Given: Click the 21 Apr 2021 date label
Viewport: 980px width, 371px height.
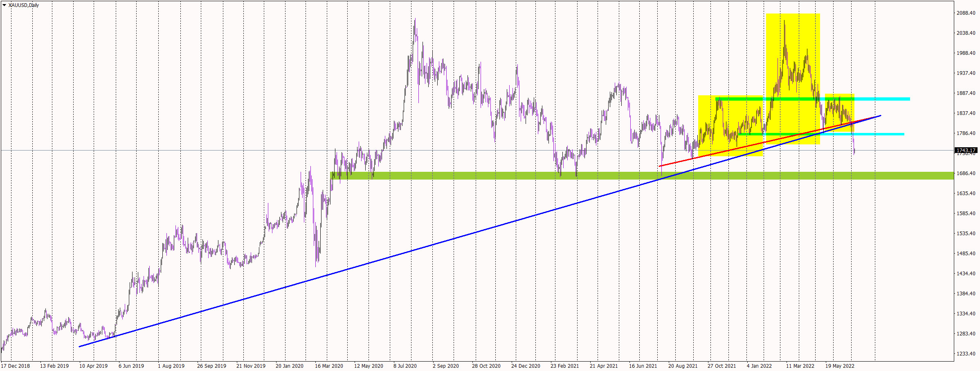Looking at the screenshot, I should point(604,366).
